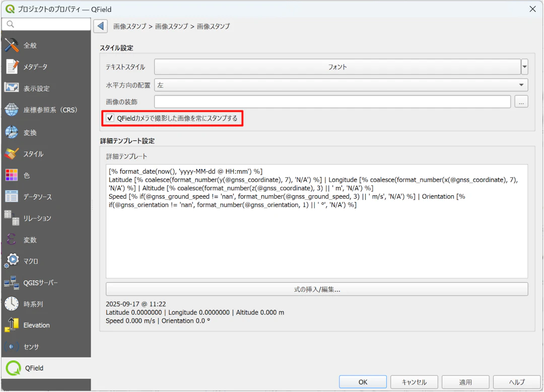The image size is (544, 392).
Task: Switch to the QGISサーバー tab label
Action: pyautogui.click(x=41, y=283)
